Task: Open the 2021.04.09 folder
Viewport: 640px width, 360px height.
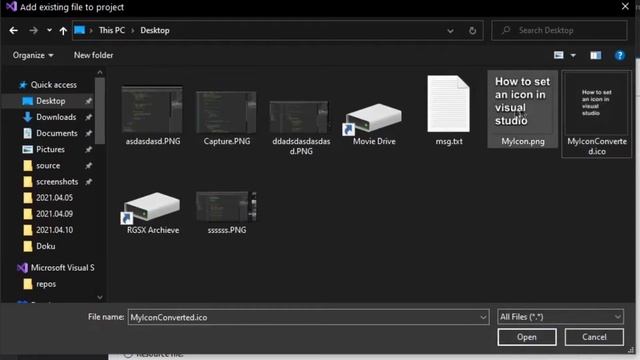Action: [54, 214]
